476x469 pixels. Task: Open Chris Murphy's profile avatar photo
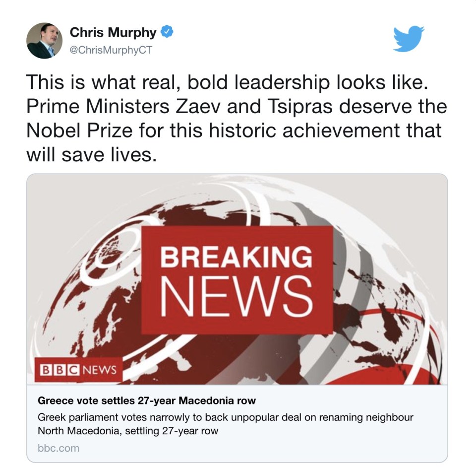point(44,40)
